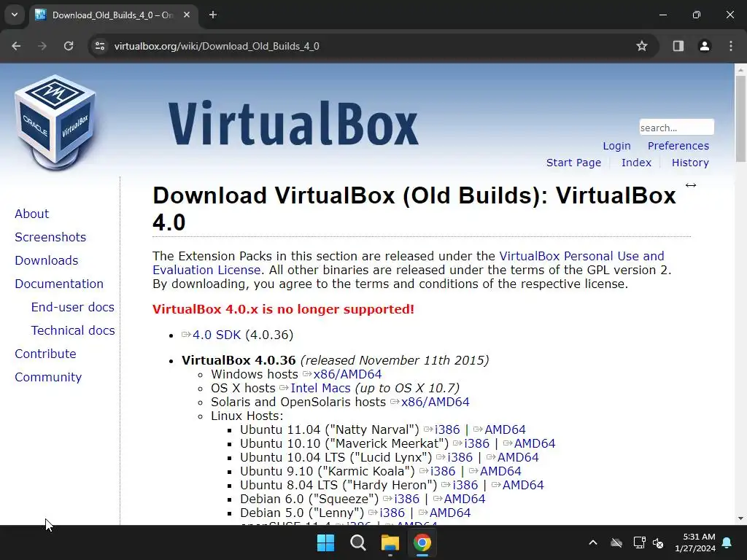Open the Windows Start menu
747x560 pixels.
coord(326,542)
